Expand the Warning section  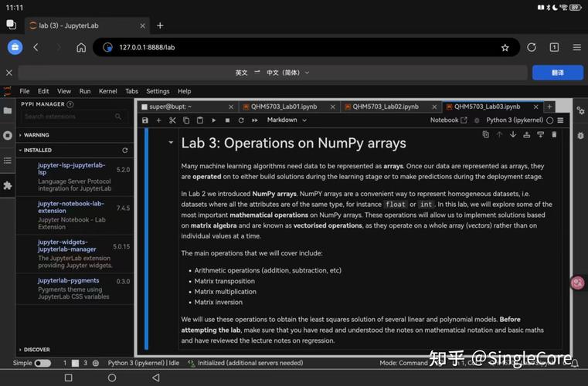point(36,135)
